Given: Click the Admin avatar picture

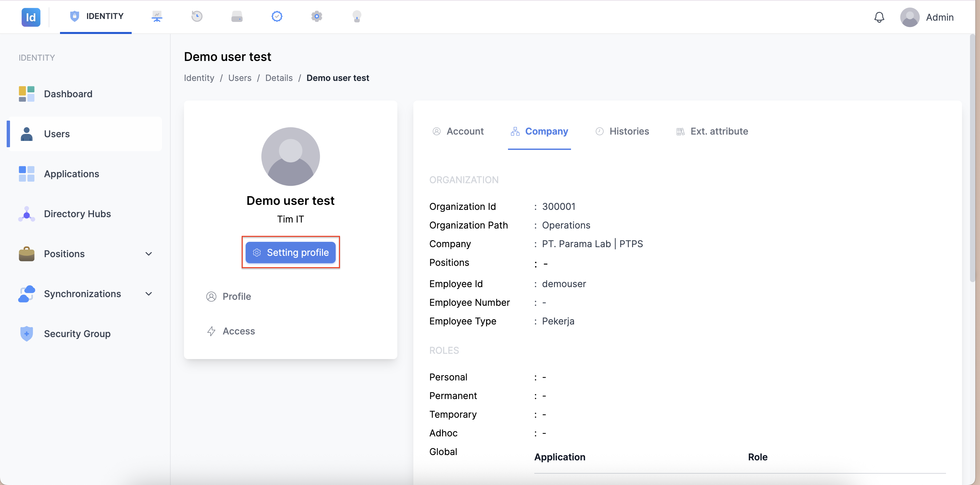Looking at the screenshot, I should [x=910, y=17].
